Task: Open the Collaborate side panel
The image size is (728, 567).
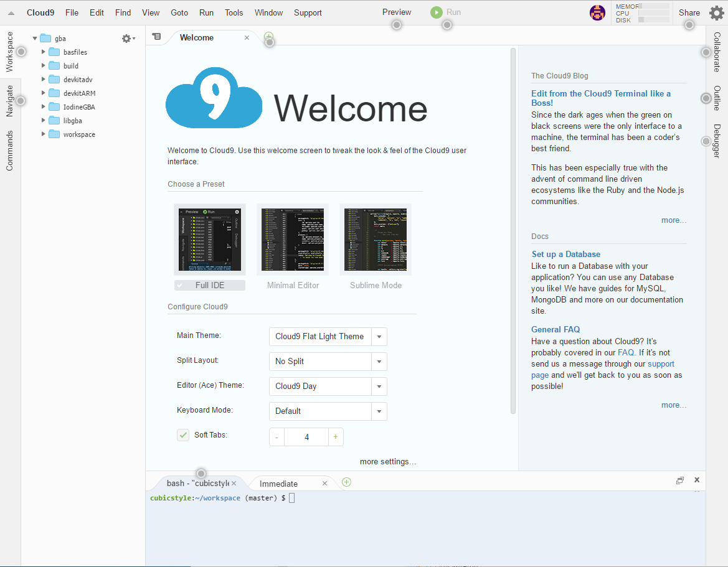Action: click(x=717, y=52)
